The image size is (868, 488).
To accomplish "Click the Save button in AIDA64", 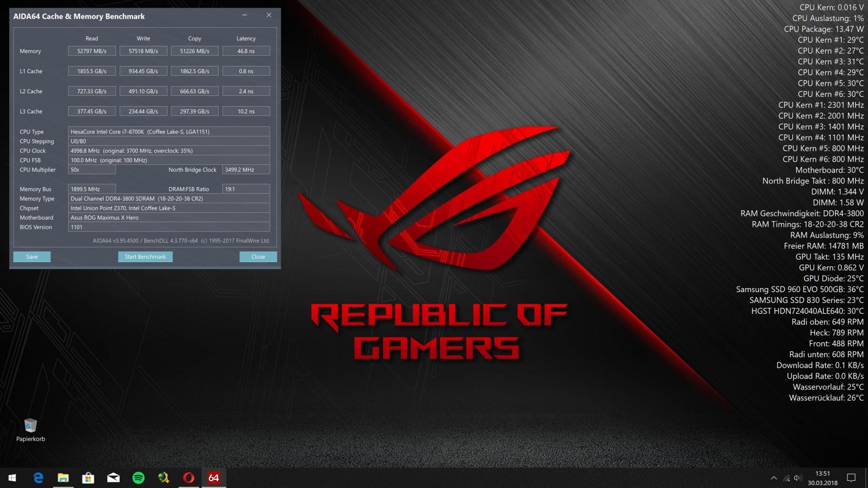I will pyautogui.click(x=32, y=257).
